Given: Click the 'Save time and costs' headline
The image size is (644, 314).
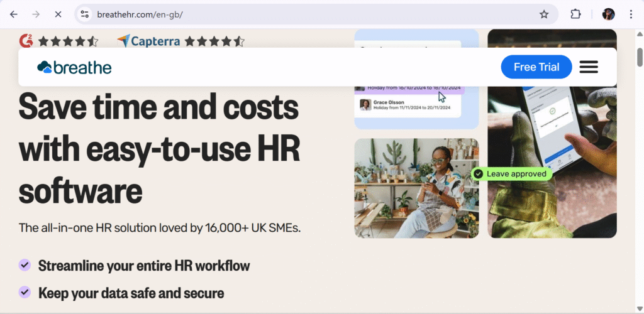Looking at the screenshot, I should 159,147.
